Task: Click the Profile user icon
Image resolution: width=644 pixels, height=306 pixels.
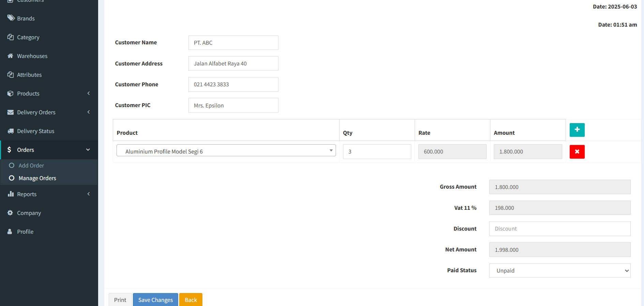Action: click(x=10, y=231)
